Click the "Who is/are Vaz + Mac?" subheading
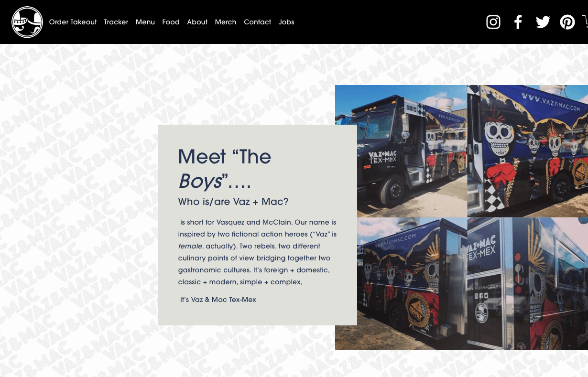588x377 pixels. point(233,202)
